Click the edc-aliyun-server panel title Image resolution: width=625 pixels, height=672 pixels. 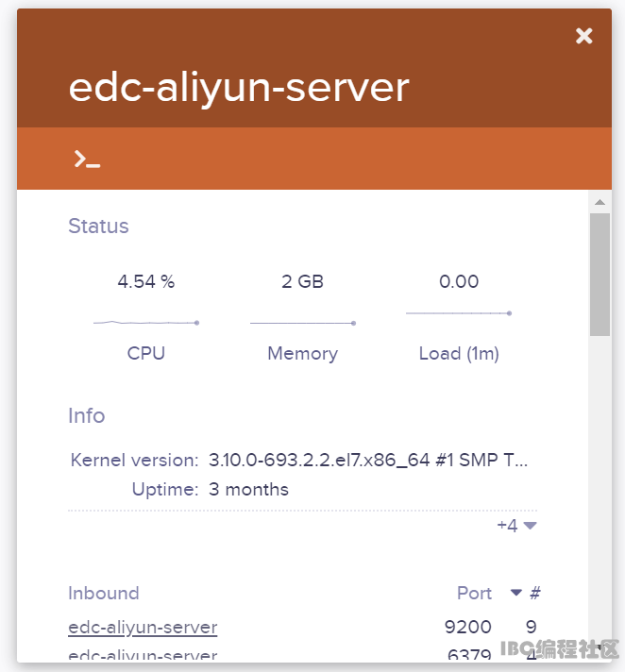[x=239, y=87]
